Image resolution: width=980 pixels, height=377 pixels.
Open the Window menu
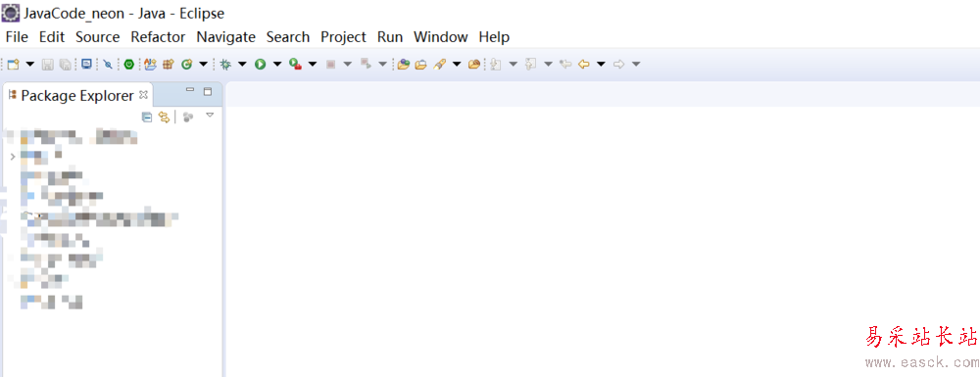[x=441, y=37]
